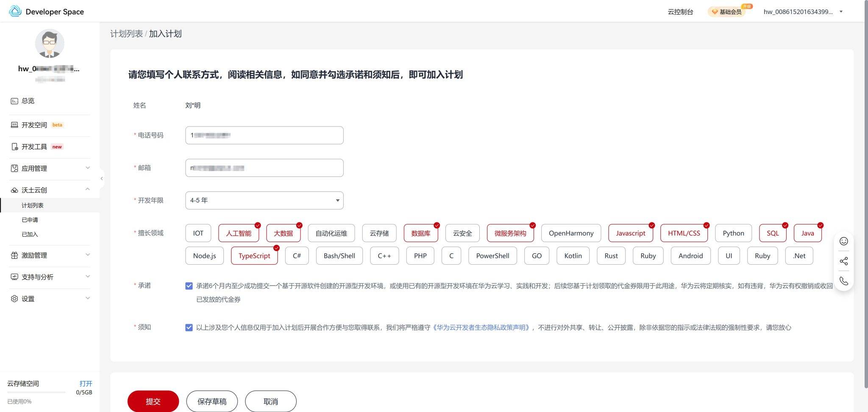Screen dimensions: 868x412
Task: Open the 开发年限 dropdown
Action: tap(264, 200)
